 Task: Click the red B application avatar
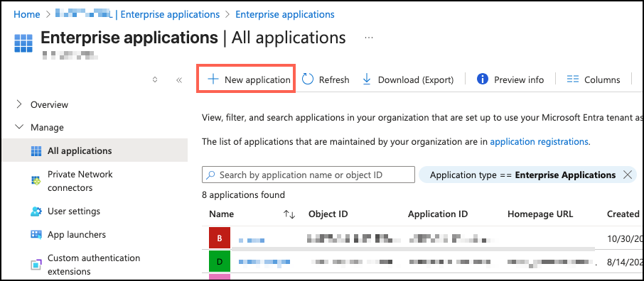[x=220, y=238]
